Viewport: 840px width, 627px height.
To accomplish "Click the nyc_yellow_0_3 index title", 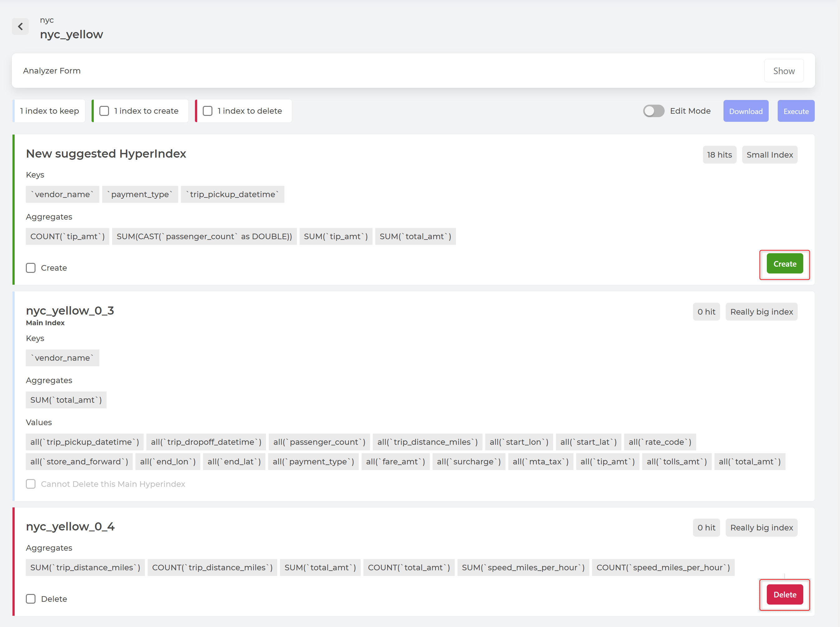I will pos(70,311).
